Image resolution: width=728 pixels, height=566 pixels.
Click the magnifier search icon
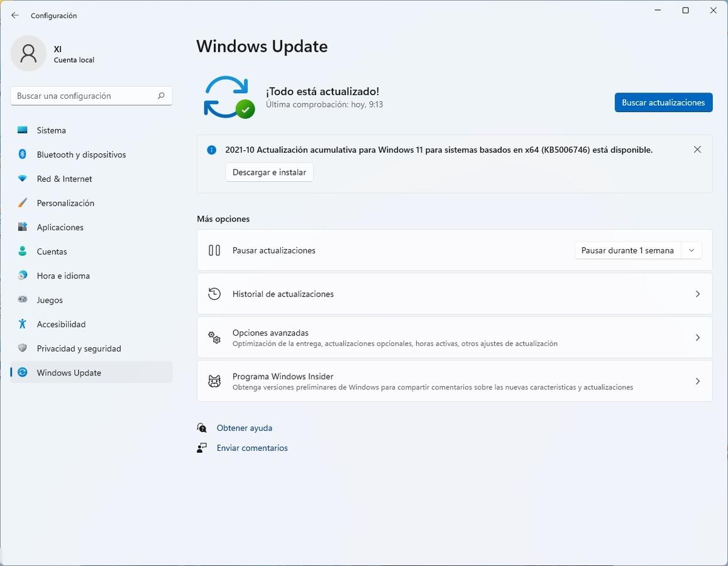(161, 96)
